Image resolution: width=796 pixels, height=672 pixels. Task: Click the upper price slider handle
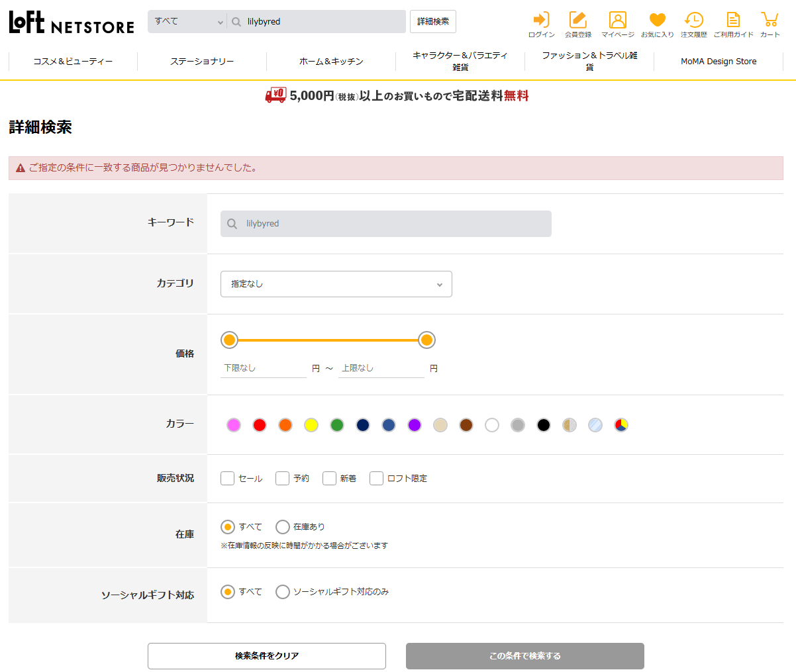427,340
